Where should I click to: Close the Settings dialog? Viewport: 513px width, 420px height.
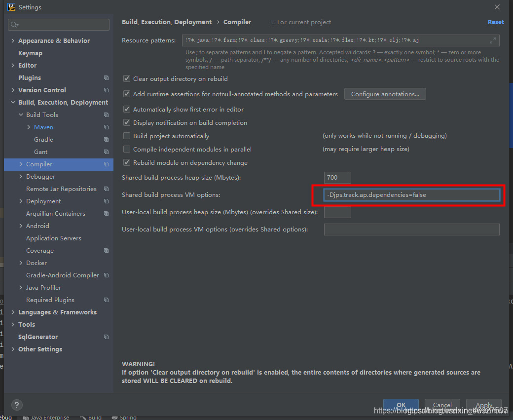(497, 7)
